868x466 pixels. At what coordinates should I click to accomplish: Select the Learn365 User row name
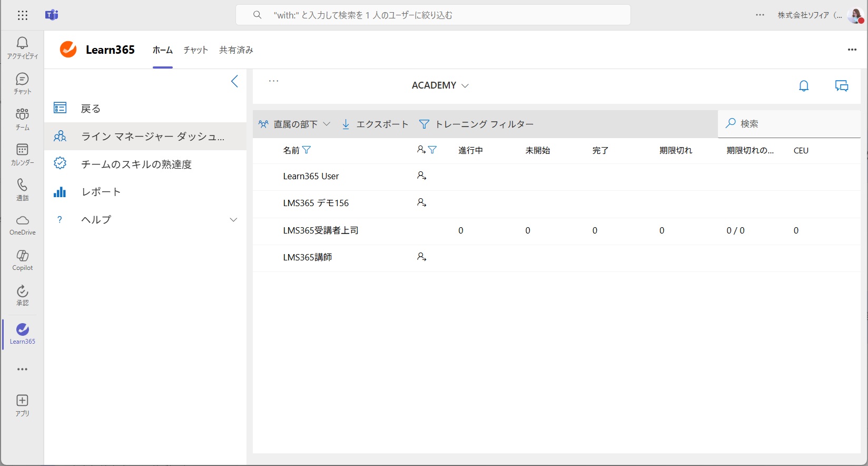coord(311,176)
